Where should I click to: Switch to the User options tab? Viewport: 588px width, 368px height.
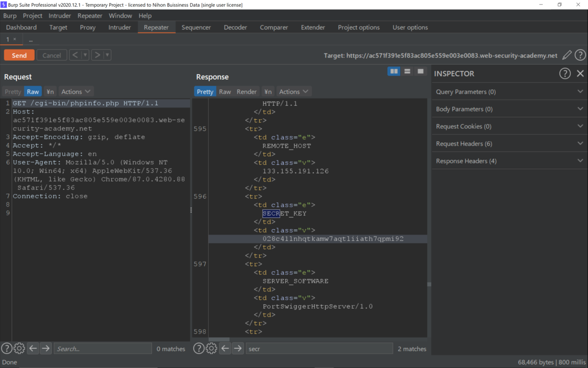[410, 27]
